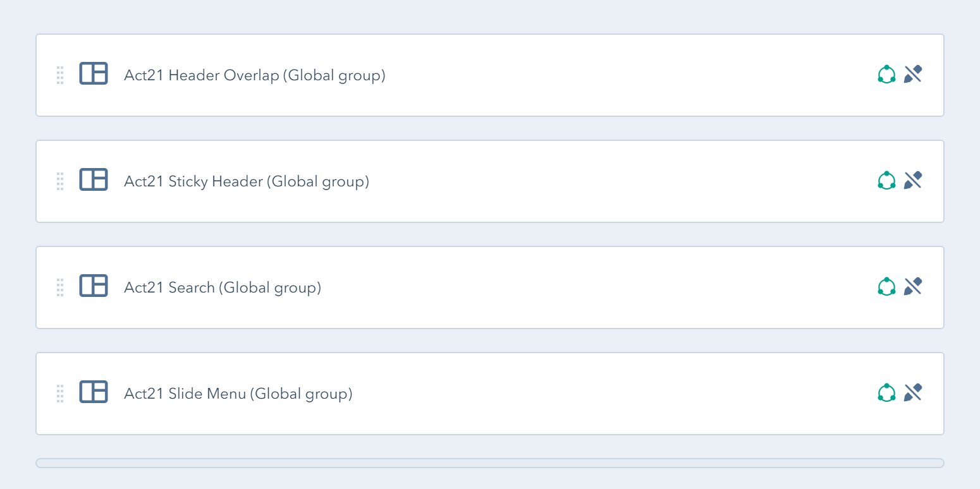Click the horizontal scrollbar at the bottom
Viewport: 980px width, 489px height.
[490, 462]
